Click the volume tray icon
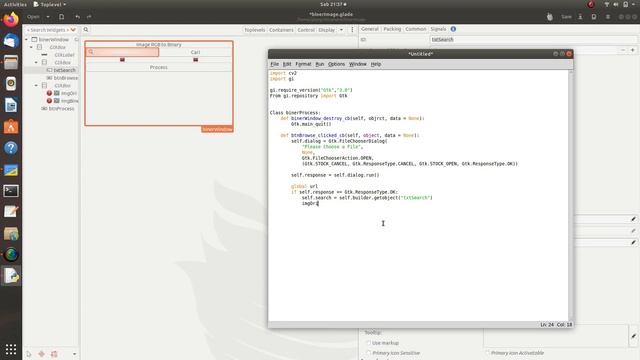 tap(616, 4)
